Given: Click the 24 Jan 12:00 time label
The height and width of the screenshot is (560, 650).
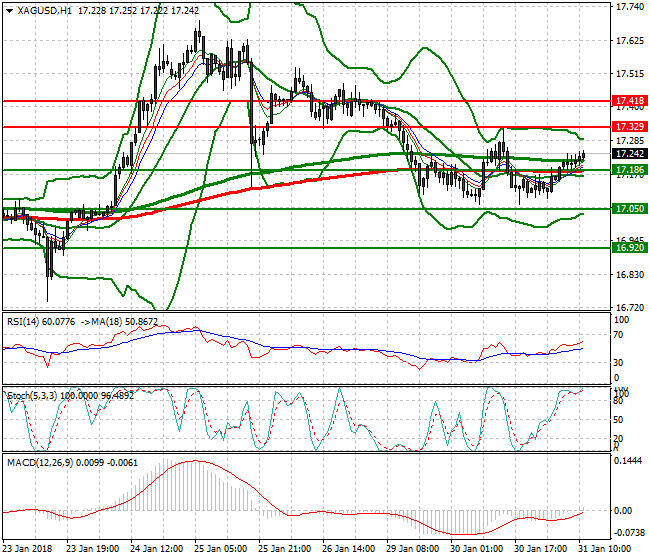Looking at the screenshot, I should coord(157,549).
